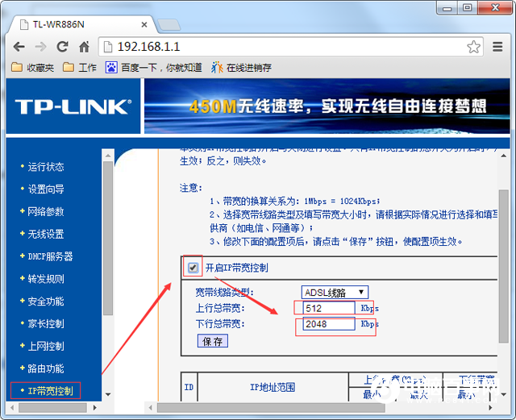Click the 下行总带宽 field showing 2048
Screen dimensions: 516x420
pyautogui.click(x=327, y=324)
